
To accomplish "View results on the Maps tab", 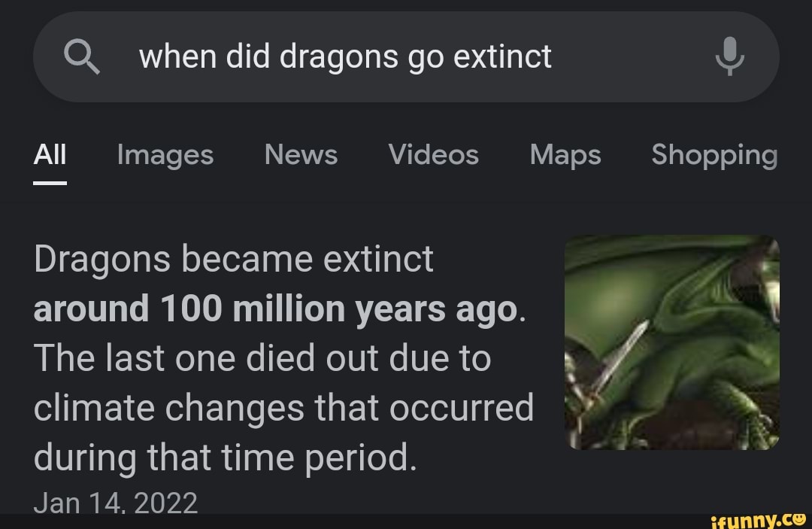I will coord(565,155).
